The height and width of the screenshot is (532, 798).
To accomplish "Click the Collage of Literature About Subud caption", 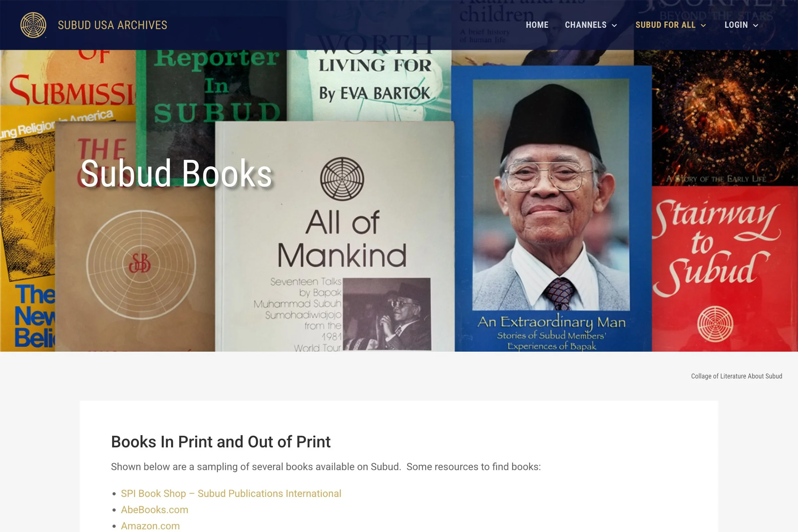I will [x=736, y=376].
